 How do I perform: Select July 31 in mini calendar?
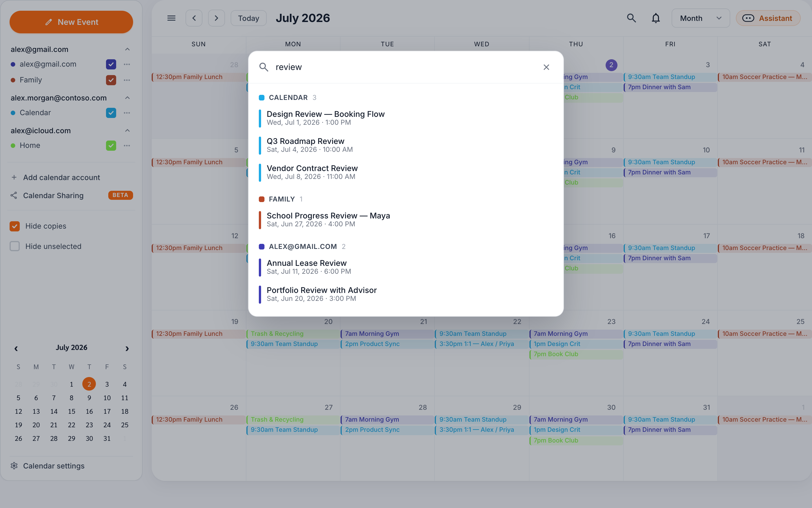coord(107,439)
